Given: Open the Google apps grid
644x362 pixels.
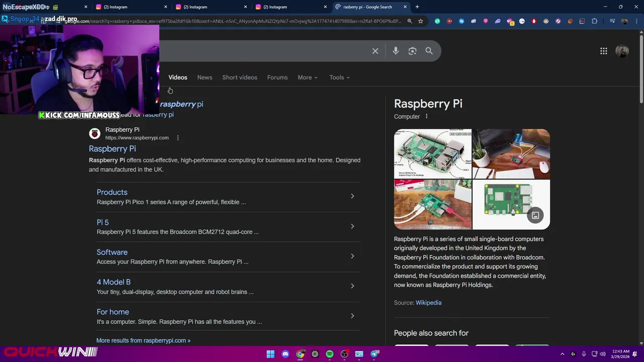Looking at the screenshot, I should coord(604,51).
